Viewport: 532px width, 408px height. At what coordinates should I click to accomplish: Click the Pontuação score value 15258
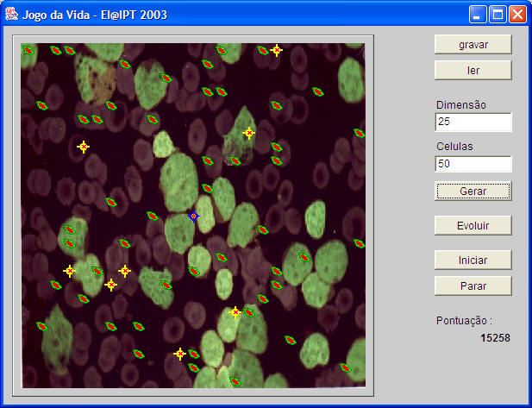(x=495, y=338)
